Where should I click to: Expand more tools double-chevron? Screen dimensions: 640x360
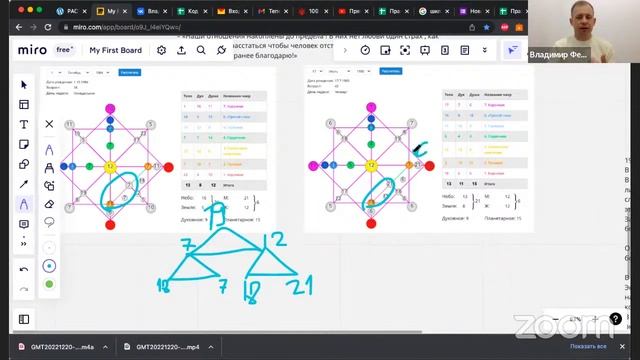pyautogui.click(x=24, y=244)
